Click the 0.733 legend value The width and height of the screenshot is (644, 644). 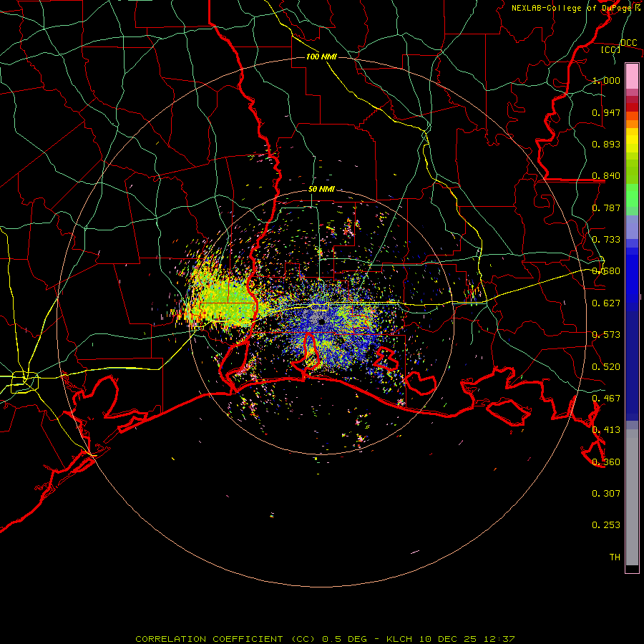click(x=606, y=240)
